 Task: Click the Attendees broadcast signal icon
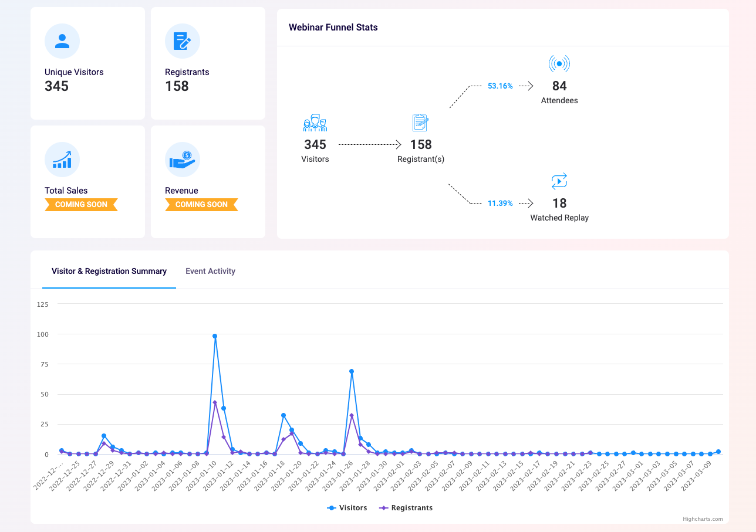point(559,63)
